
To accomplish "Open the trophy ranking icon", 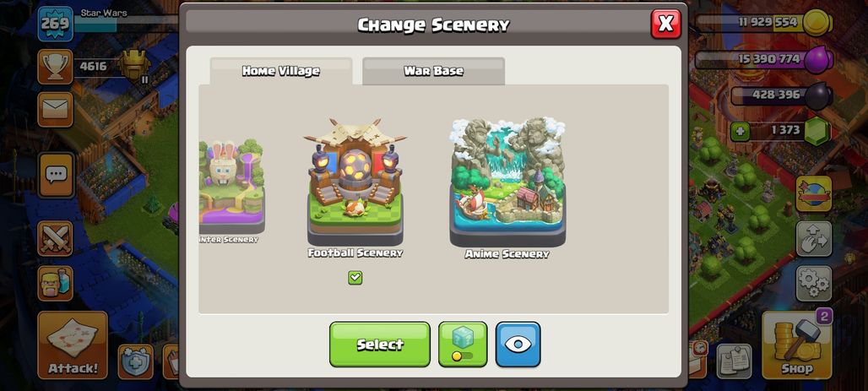I will [x=55, y=67].
